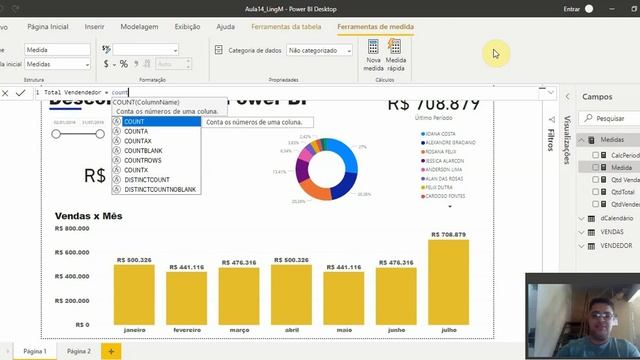Click the currency format dollar icon
The width and height of the screenshot is (640, 360).
pos(106,64)
